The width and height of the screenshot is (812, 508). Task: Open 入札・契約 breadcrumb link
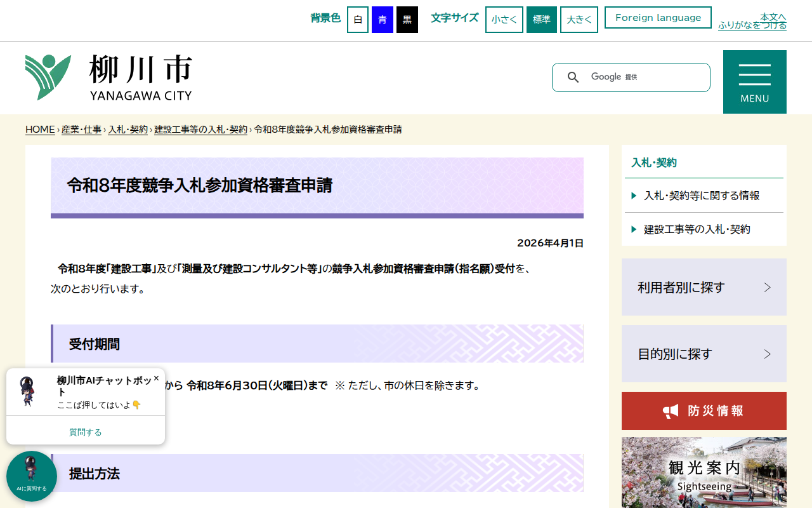(x=128, y=130)
